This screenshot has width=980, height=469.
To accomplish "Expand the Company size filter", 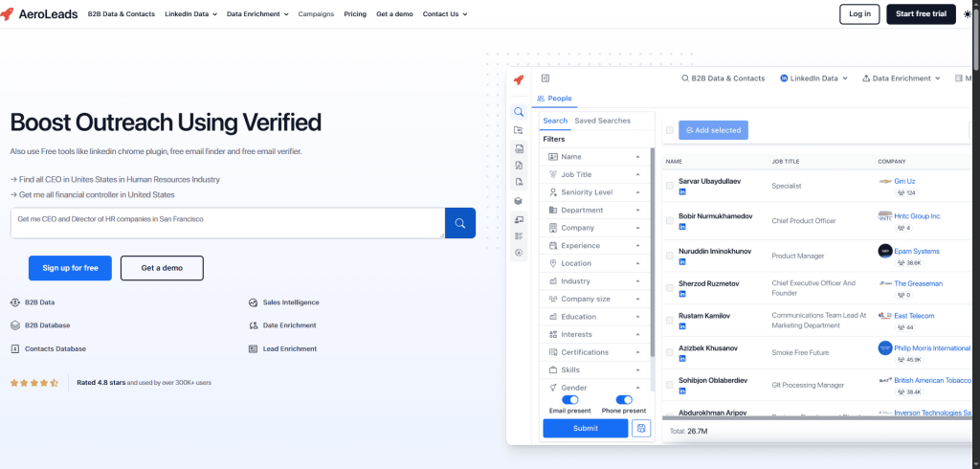I will pyautogui.click(x=595, y=299).
